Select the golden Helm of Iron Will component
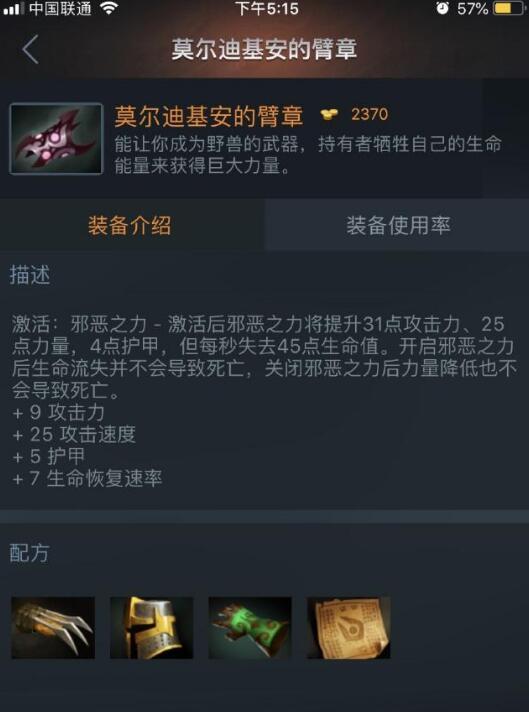 tap(152, 628)
